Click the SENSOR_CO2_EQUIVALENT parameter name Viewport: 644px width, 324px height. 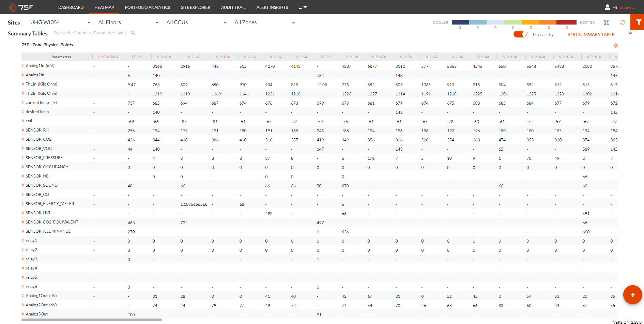pyautogui.click(x=52, y=222)
